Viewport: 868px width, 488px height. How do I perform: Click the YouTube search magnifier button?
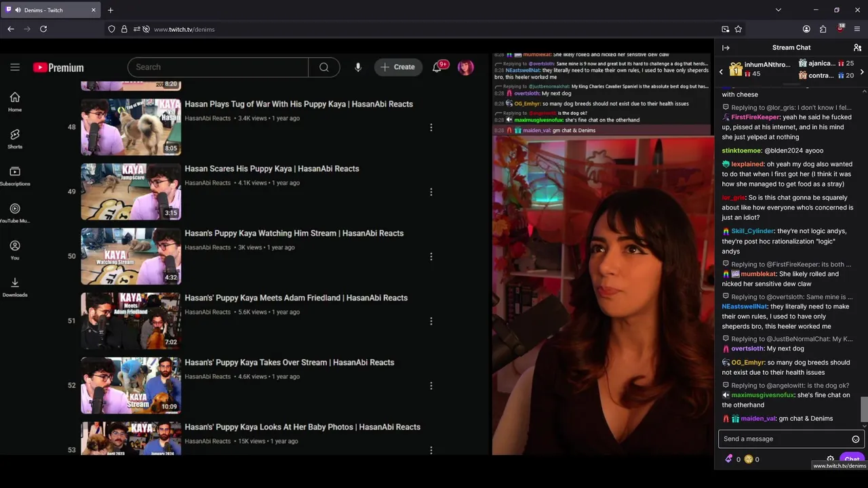(324, 67)
